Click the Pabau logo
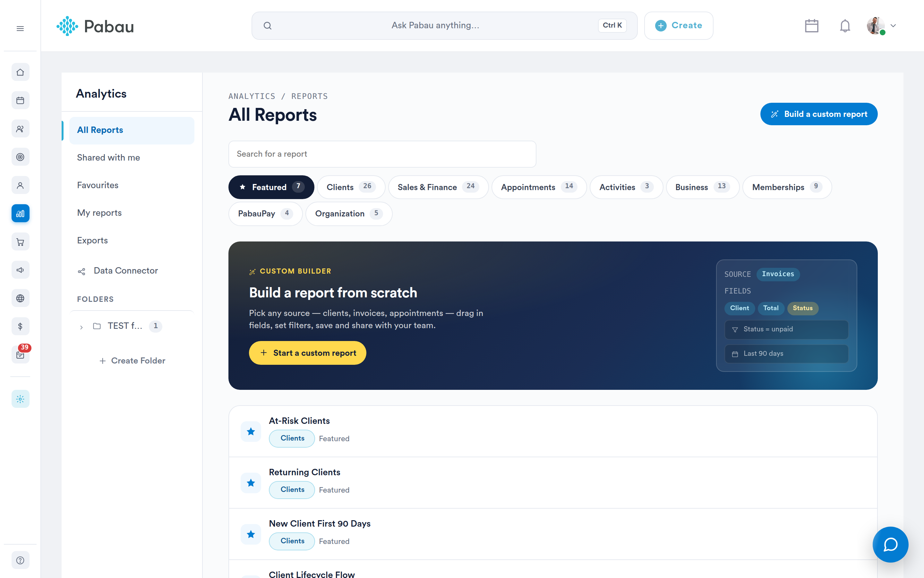Viewport: 924px width, 578px height. tap(95, 26)
